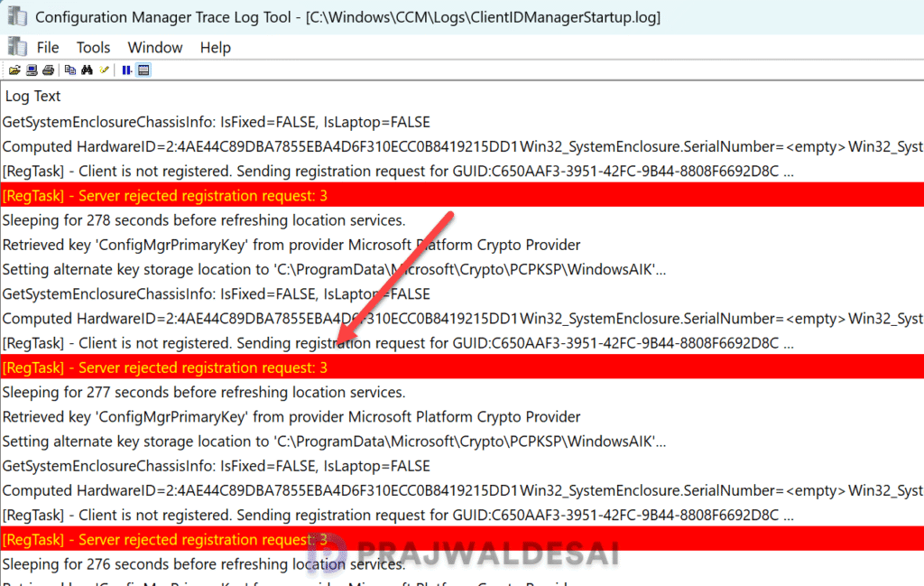
Task: Click the document icon left of File
Action: [17, 47]
